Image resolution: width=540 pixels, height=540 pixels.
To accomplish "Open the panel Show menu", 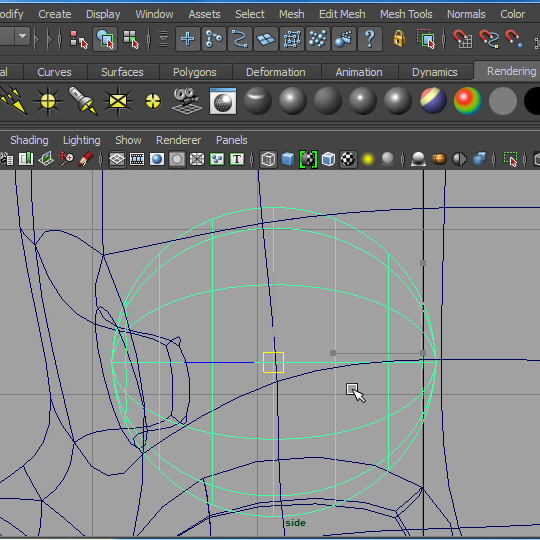I will coord(128,140).
